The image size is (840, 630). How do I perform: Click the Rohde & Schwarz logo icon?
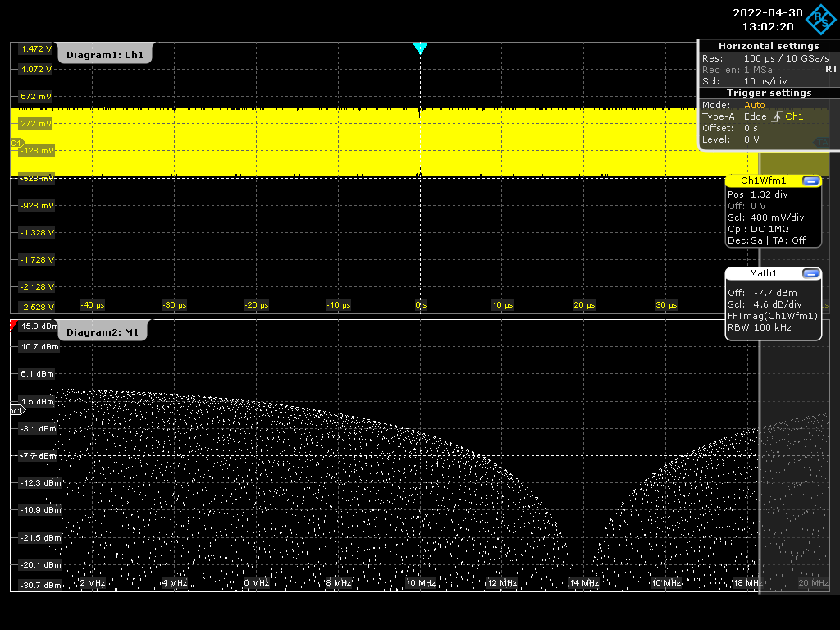pos(821,20)
